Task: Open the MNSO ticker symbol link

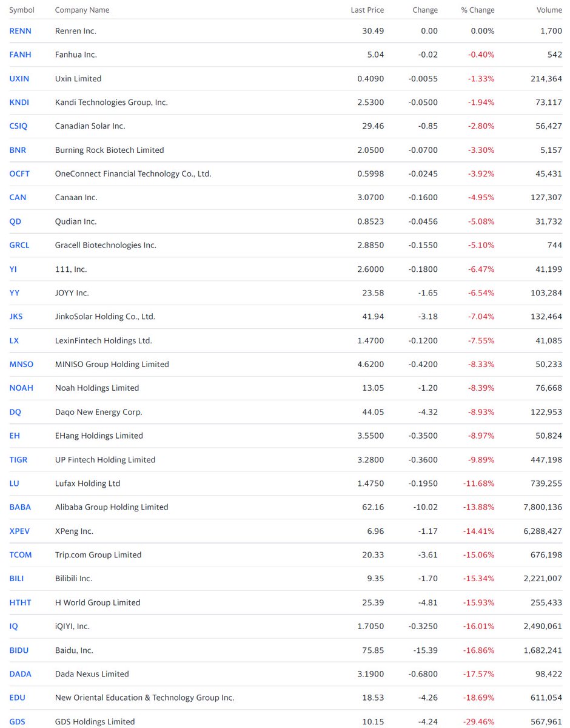Action: pos(21,364)
